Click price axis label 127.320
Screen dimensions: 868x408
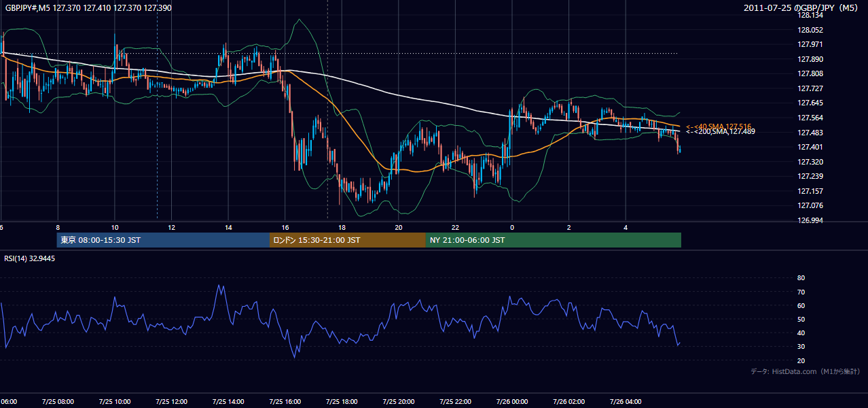810,162
